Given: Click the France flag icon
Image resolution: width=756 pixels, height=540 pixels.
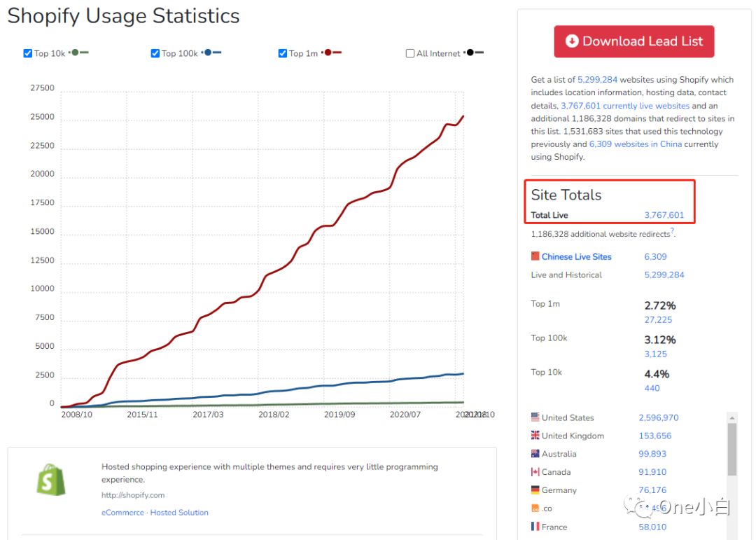Looking at the screenshot, I should (535, 527).
